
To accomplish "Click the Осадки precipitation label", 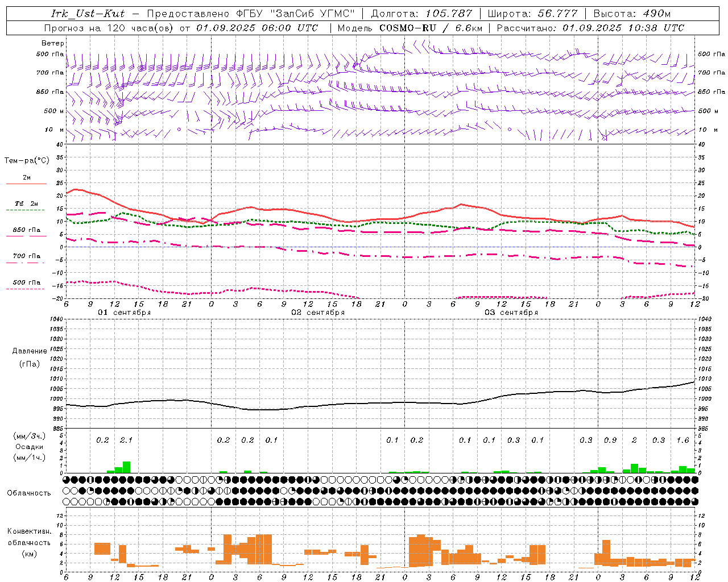I will tap(30, 447).
